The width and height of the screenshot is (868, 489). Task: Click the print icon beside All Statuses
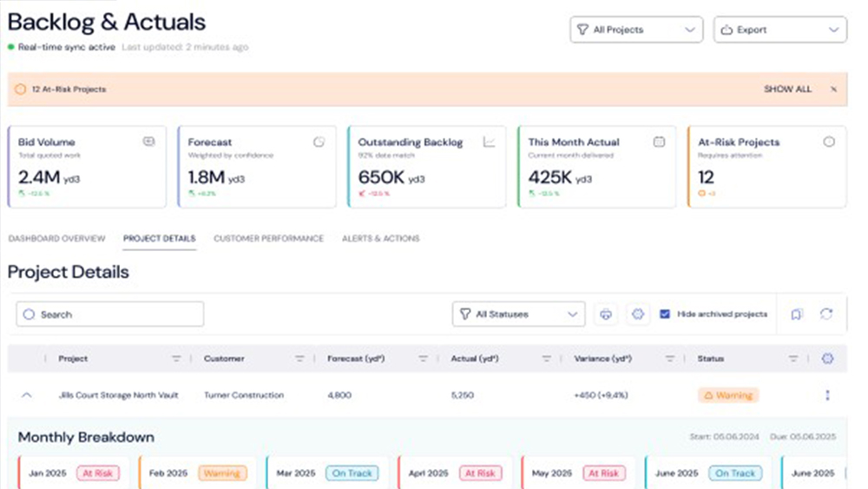(x=605, y=314)
